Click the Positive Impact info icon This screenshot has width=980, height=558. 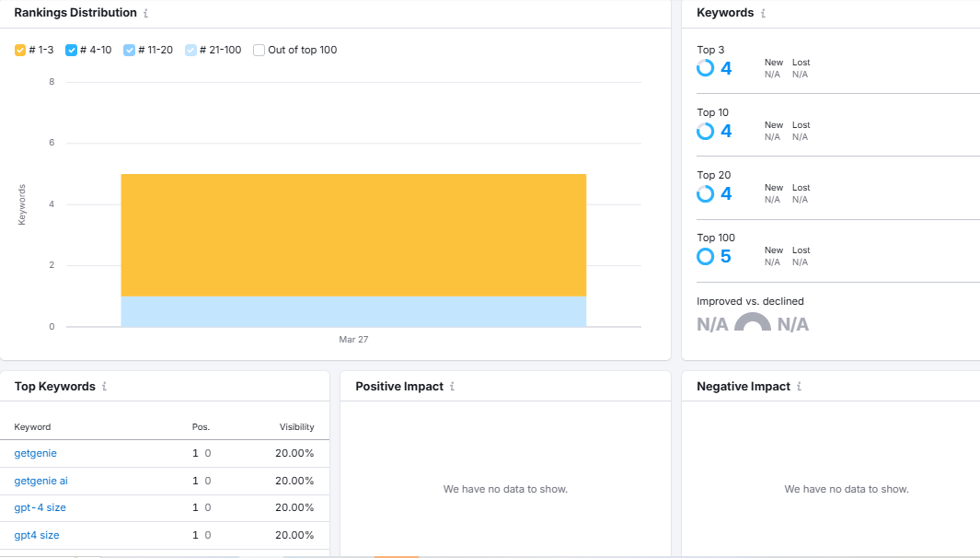[452, 386]
